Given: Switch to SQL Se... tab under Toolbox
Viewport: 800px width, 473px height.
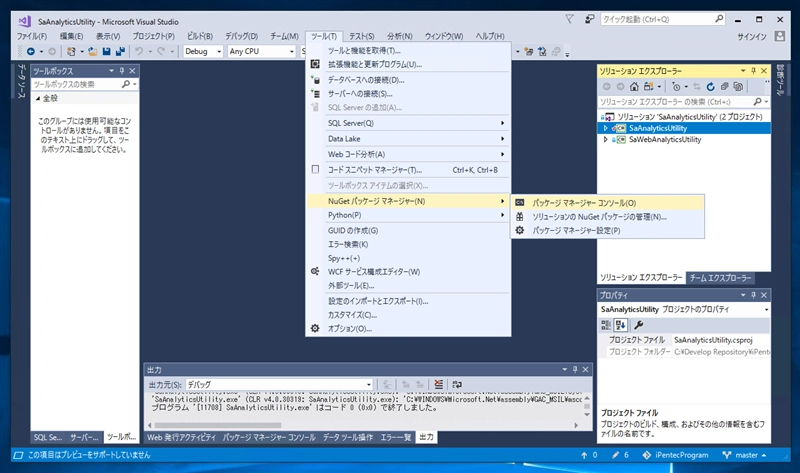Looking at the screenshot, I should (x=48, y=437).
